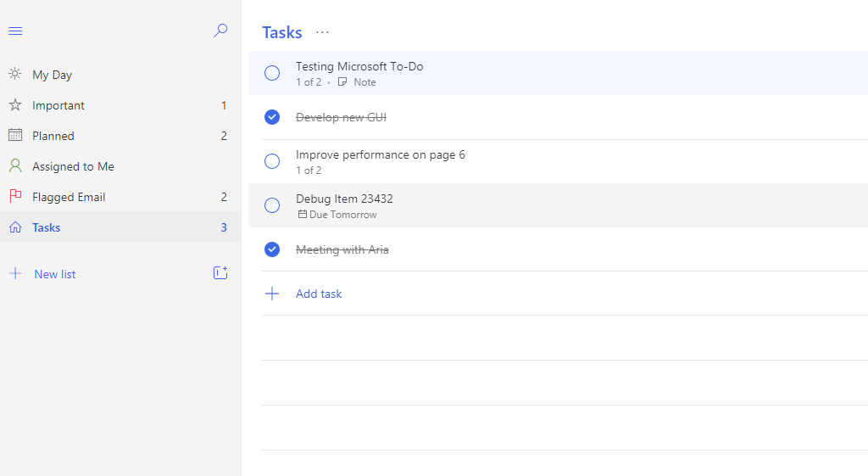868x476 pixels.
Task: Open the Planned list
Action: pos(53,136)
